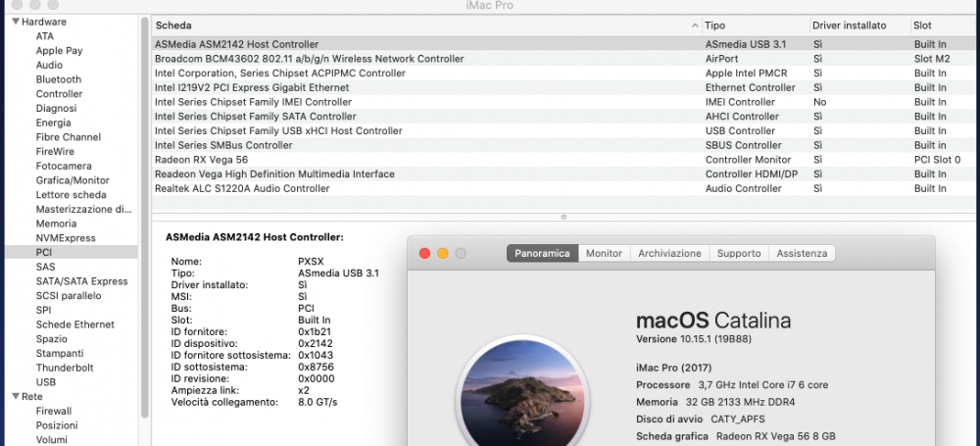Select Intel Corporation ACPIPMC Controller row
Screen dimensions: 980x446
point(563,74)
